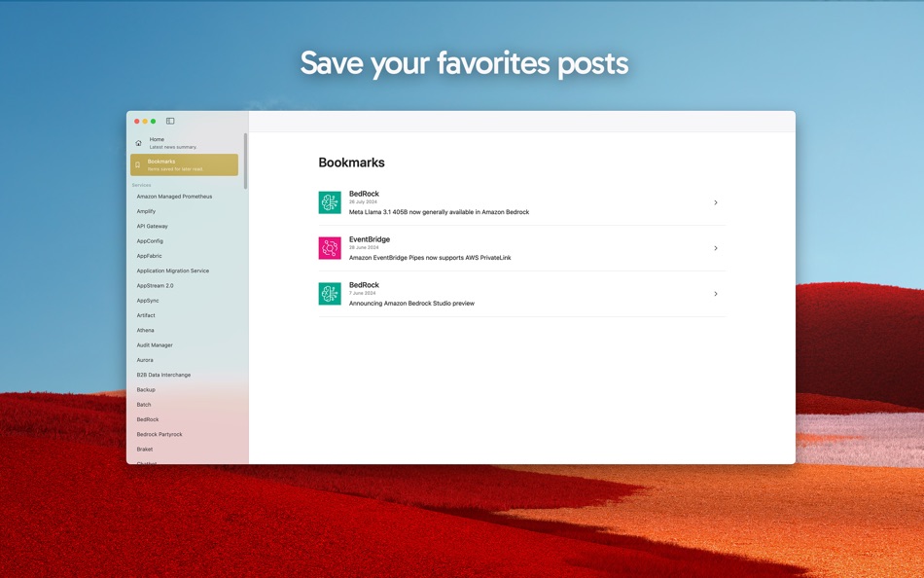This screenshot has height=578, width=924.
Task: Select Application Migration Service
Action: pyautogui.click(x=173, y=271)
